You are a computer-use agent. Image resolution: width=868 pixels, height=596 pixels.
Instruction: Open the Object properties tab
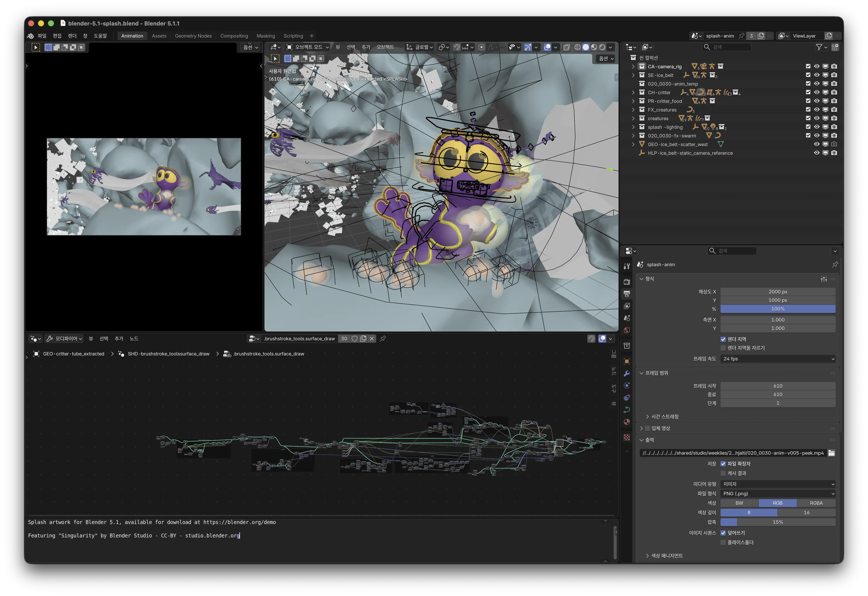[627, 361]
